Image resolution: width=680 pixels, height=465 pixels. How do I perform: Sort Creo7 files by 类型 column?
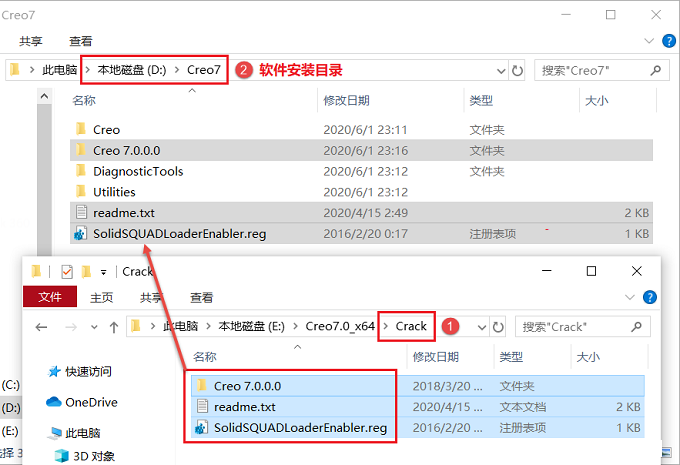[x=481, y=101]
